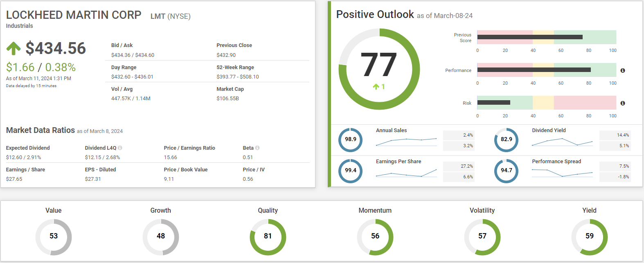Open the info icon beside the Performance bar

click(x=623, y=70)
